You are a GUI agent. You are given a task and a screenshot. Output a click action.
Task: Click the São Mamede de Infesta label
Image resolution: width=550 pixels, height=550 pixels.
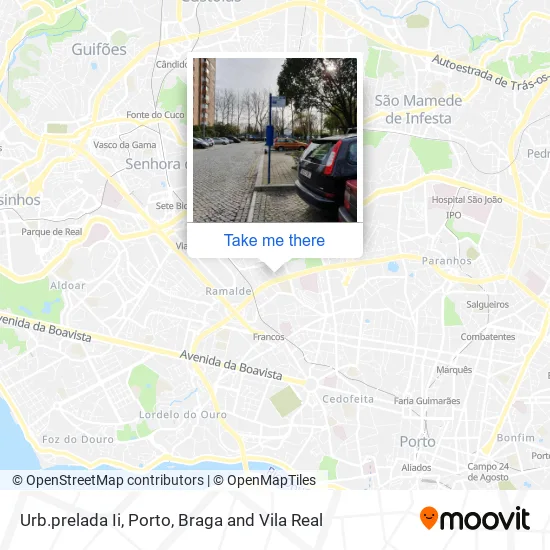pyautogui.click(x=418, y=109)
